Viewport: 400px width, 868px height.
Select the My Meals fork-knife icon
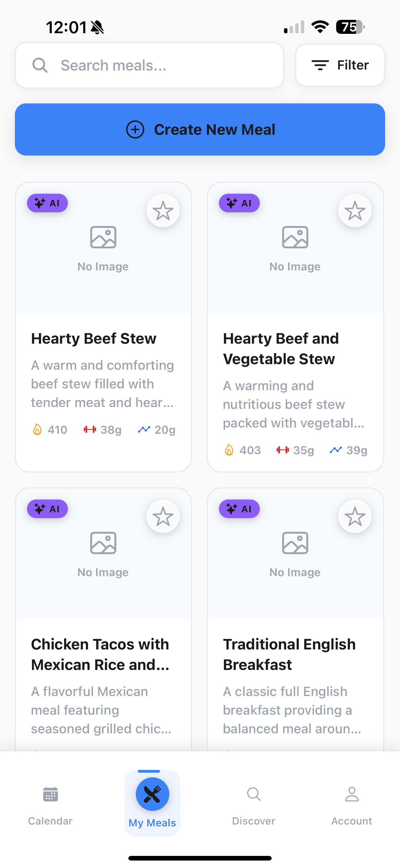152,794
